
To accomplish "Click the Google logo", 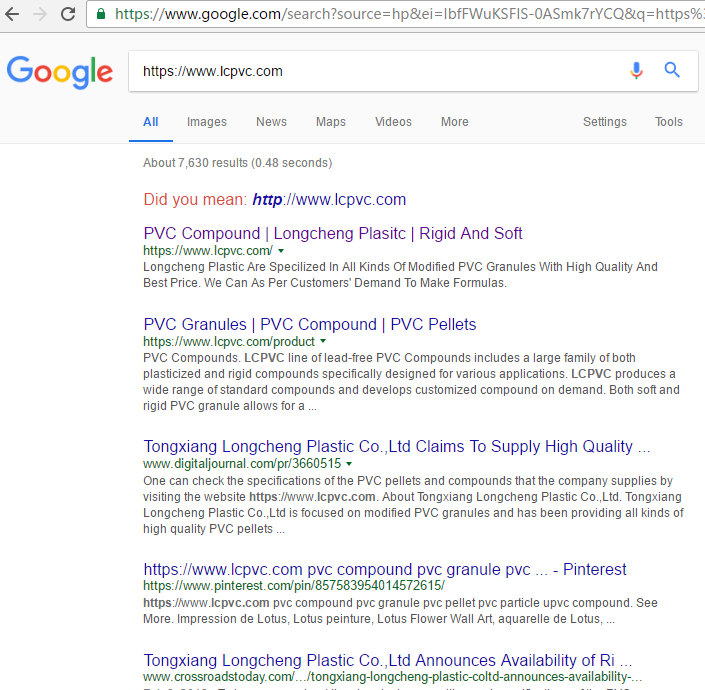I will coord(60,72).
